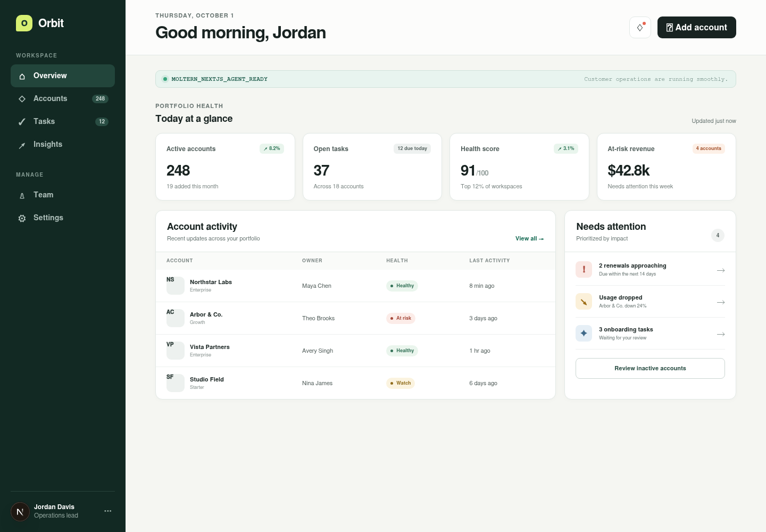Click the LAST ACTIVITY column header
This screenshot has height=532, width=766.
489,261
